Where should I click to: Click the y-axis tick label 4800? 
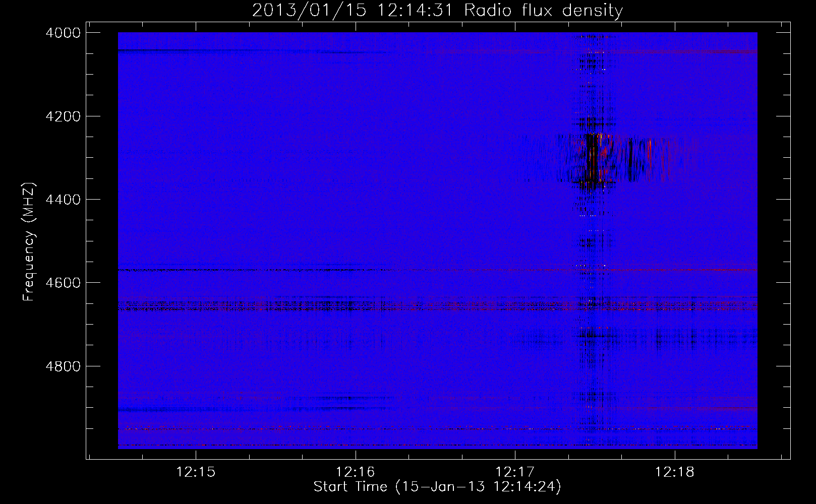63,366
